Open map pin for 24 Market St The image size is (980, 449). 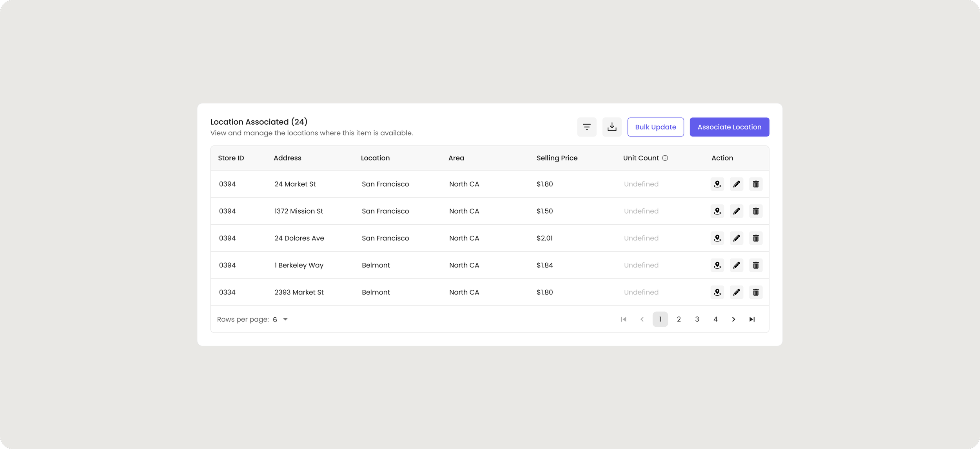[x=717, y=184]
